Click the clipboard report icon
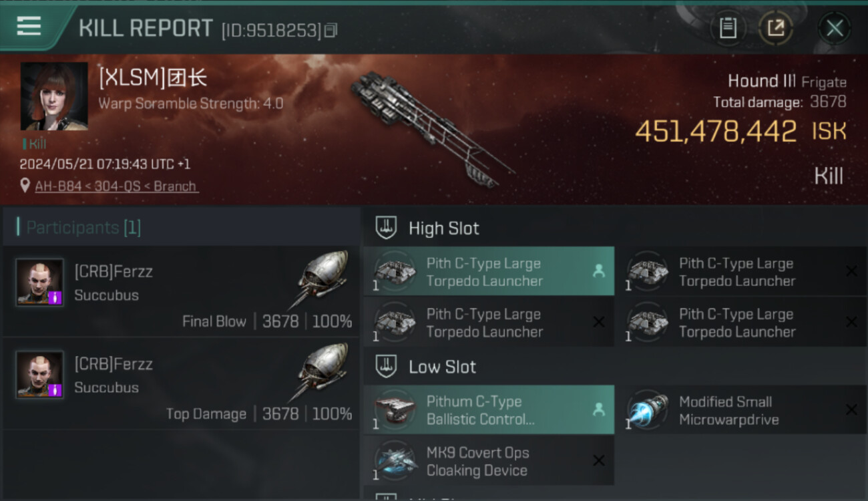Viewport: 868px width, 501px height. (x=728, y=28)
